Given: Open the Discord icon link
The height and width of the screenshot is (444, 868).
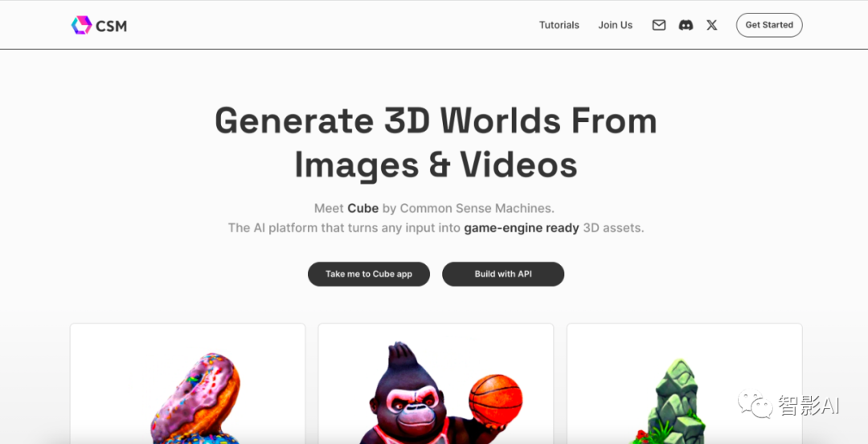Looking at the screenshot, I should point(686,25).
